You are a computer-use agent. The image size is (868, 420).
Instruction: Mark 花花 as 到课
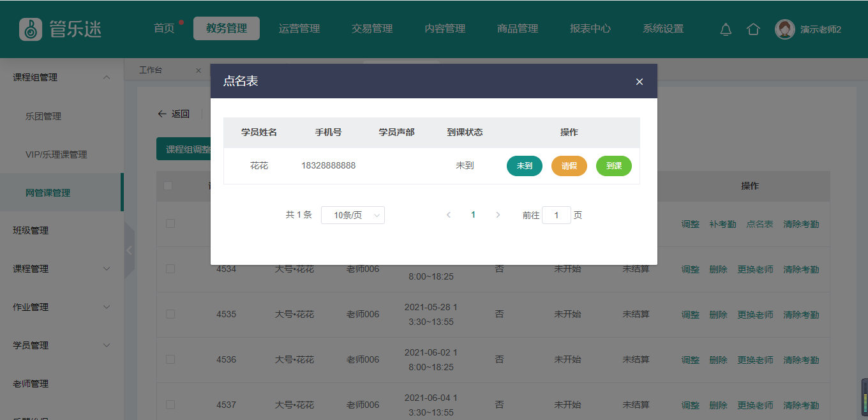pos(613,166)
